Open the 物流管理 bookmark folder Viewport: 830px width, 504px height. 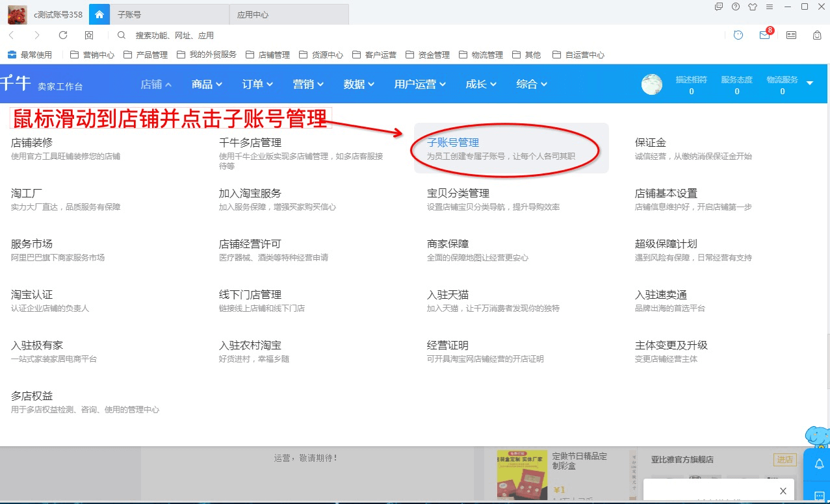[480, 55]
